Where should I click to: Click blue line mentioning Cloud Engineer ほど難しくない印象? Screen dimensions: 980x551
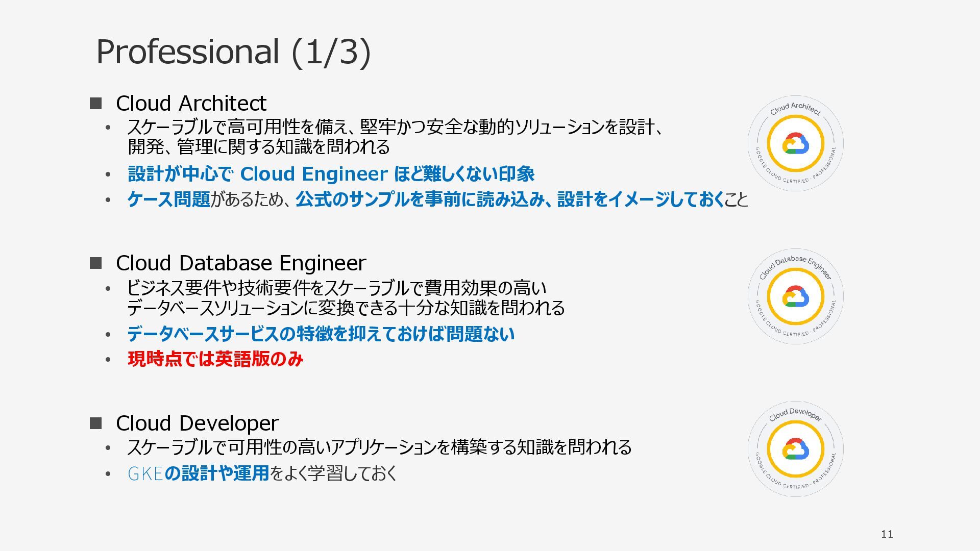(x=331, y=174)
